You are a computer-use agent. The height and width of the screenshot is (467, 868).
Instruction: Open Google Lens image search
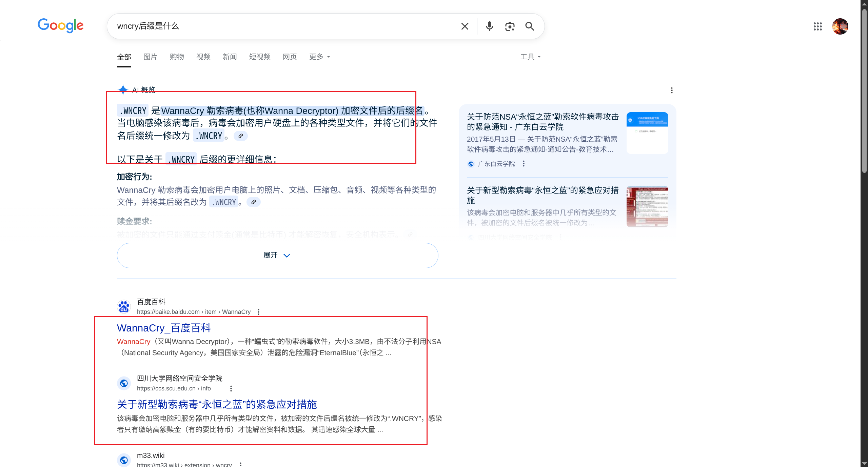coord(510,26)
